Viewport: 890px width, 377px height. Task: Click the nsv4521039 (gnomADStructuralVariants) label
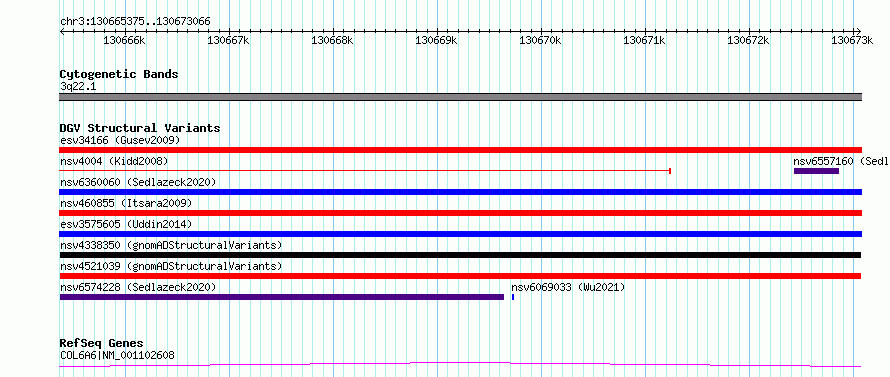click(171, 266)
